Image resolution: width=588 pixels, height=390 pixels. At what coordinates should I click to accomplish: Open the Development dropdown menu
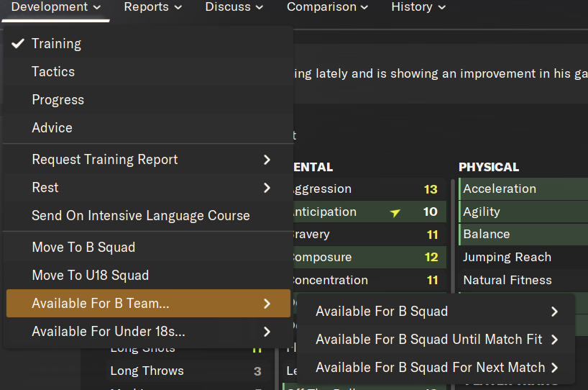[56, 7]
